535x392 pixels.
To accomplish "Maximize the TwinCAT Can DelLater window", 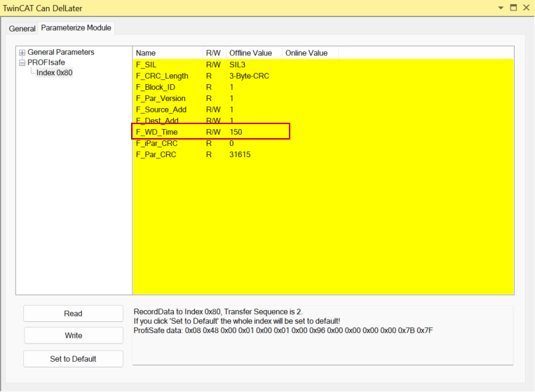I will (x=513, y=8).
